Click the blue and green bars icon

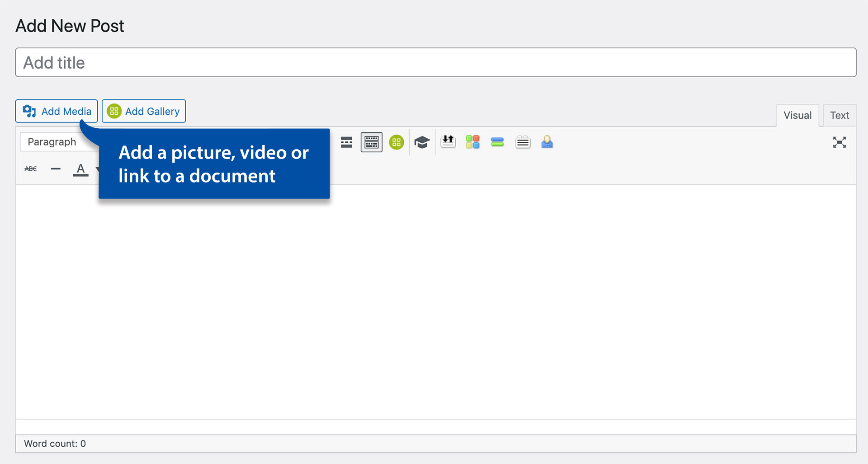(497, 142)
